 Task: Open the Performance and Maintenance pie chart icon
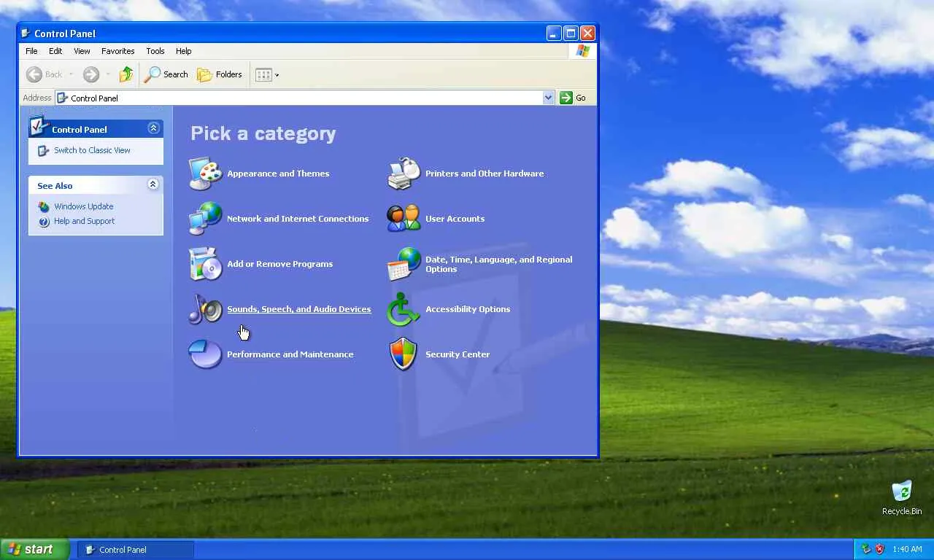pyautogui.click(x=206, y=354)
